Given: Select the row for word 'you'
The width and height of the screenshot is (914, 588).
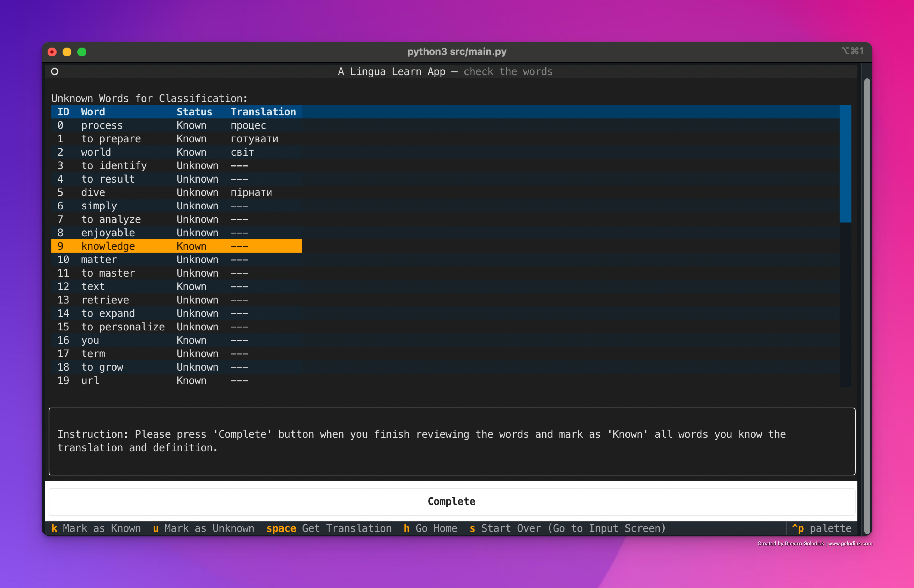Looking at the screenshot, I should pos(176,340).
